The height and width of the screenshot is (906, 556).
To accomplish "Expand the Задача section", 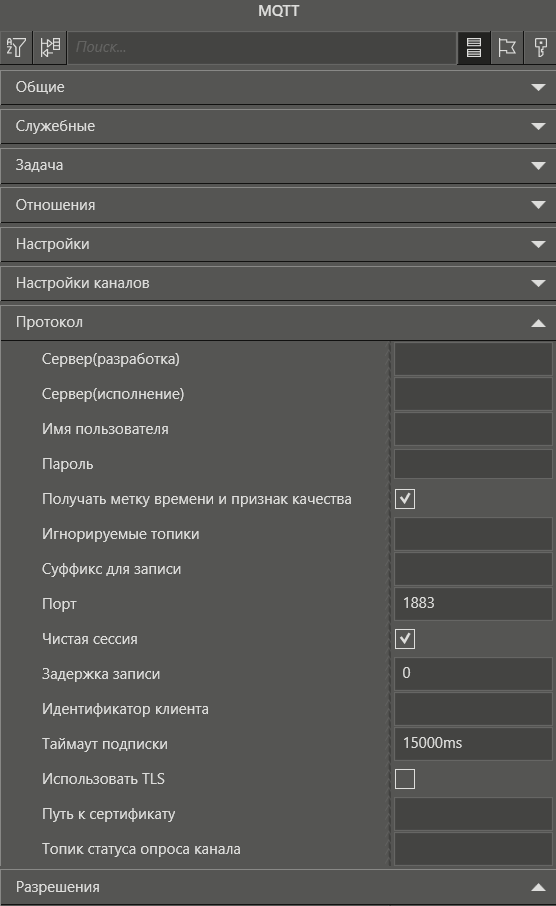I will (x=278, y=165).
